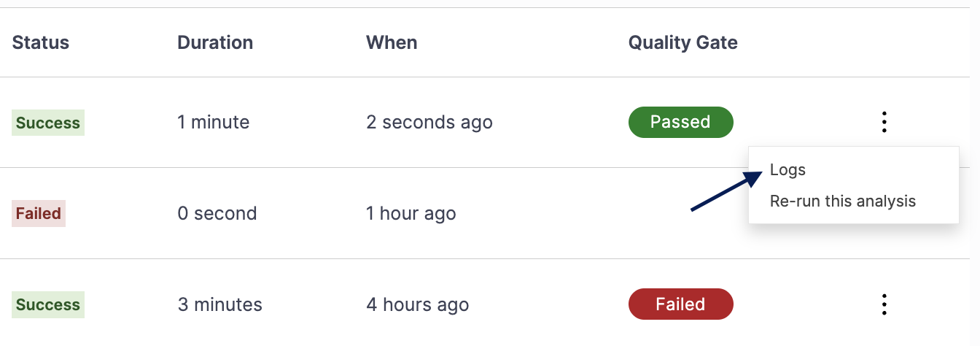The height and width of the screenshot is (346, 980).
Task: Click the When column header
Action: pyautogui.click(x=392, y=42)
